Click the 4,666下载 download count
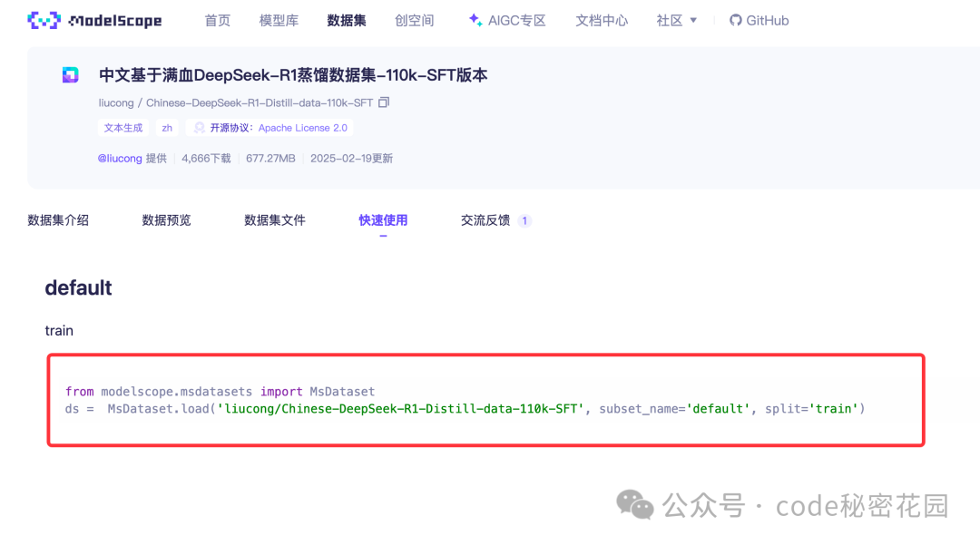The image size is (980, 545). point(206,159)
